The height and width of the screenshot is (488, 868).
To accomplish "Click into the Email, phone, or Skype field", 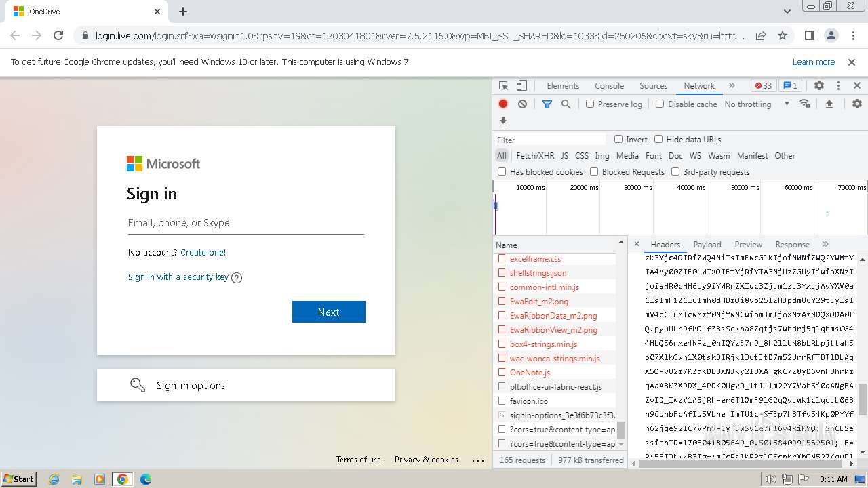I will pos(246,223).
